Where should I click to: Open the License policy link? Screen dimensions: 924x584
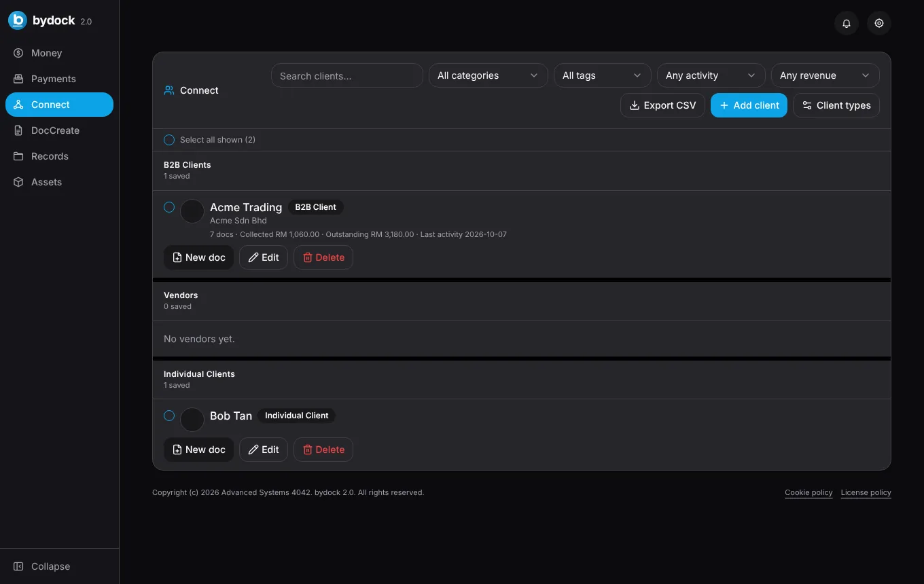pyautogui.click(x=866, y=492)
